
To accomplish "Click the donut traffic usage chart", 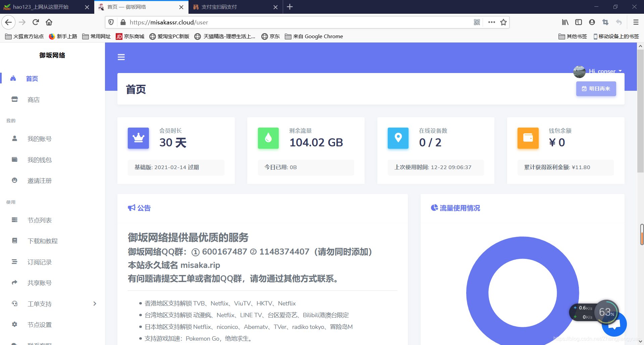I will coord(523,293).
